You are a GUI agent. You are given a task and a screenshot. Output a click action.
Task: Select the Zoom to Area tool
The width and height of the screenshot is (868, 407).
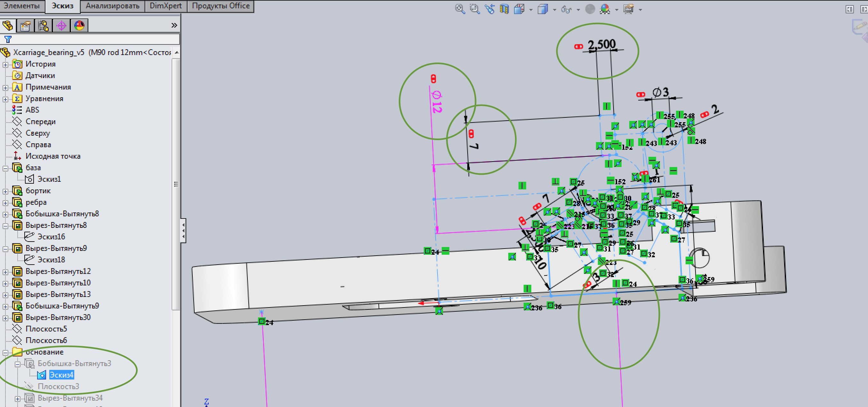click(474, 9)
